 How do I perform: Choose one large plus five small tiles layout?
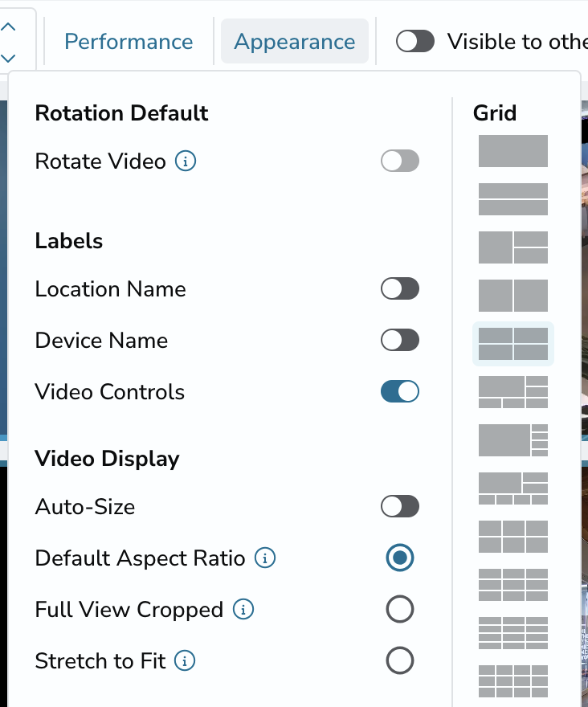[513, 392]
